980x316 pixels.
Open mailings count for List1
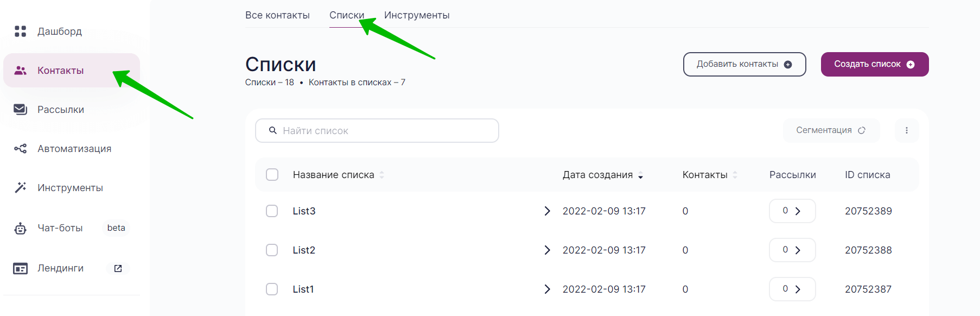(x=792, y=289)
